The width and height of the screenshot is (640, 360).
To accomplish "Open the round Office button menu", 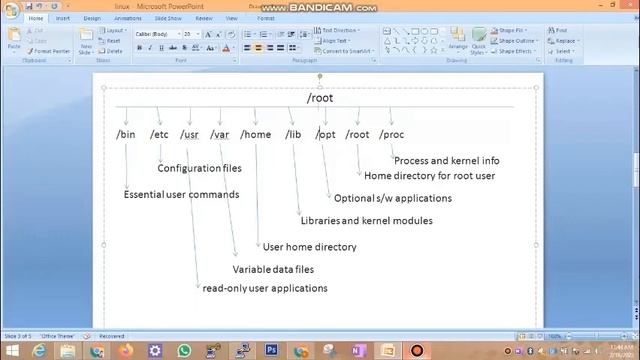I will (11, 10).
